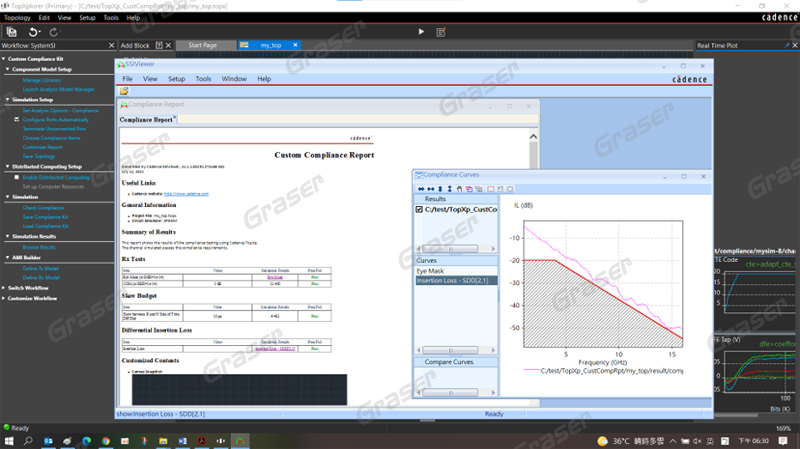Collapse Simulation Results section
This screenshot has height=449, width=800.
coord(8,236)
